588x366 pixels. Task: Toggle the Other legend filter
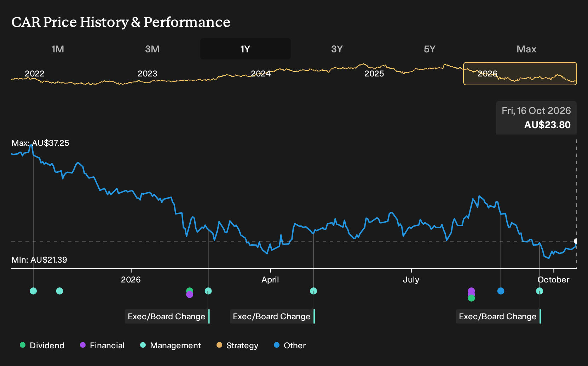[x=290, y=345]
